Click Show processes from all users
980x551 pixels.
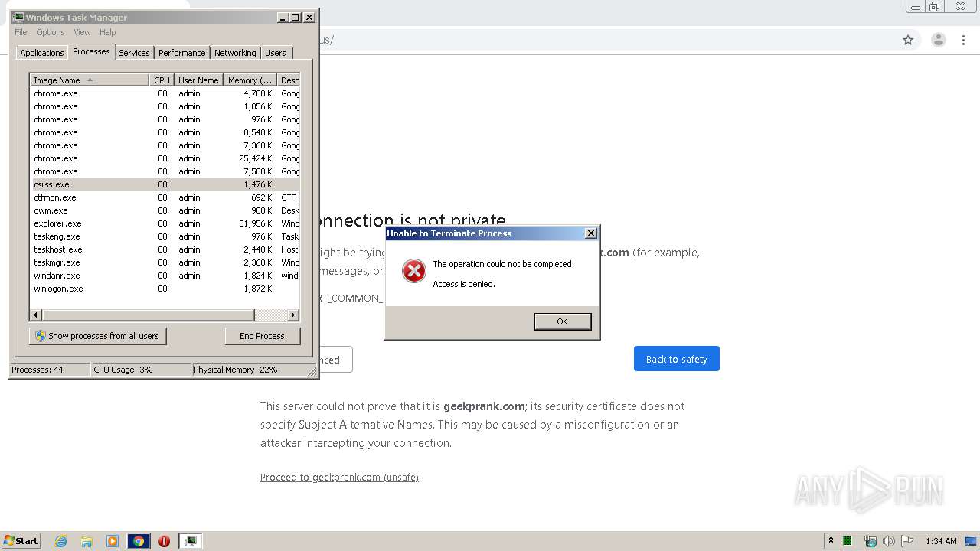point(98,336)
